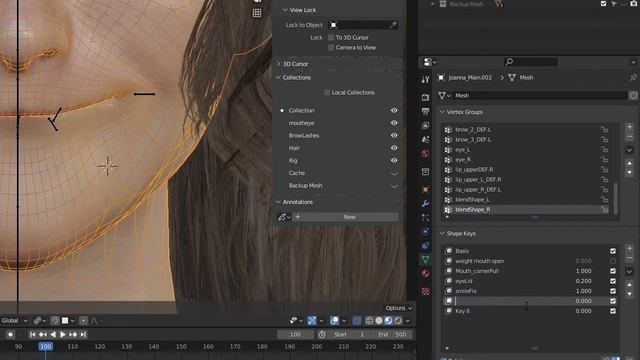Move vertex group up in list
640x360 pixels.
[x=629, y=163]
